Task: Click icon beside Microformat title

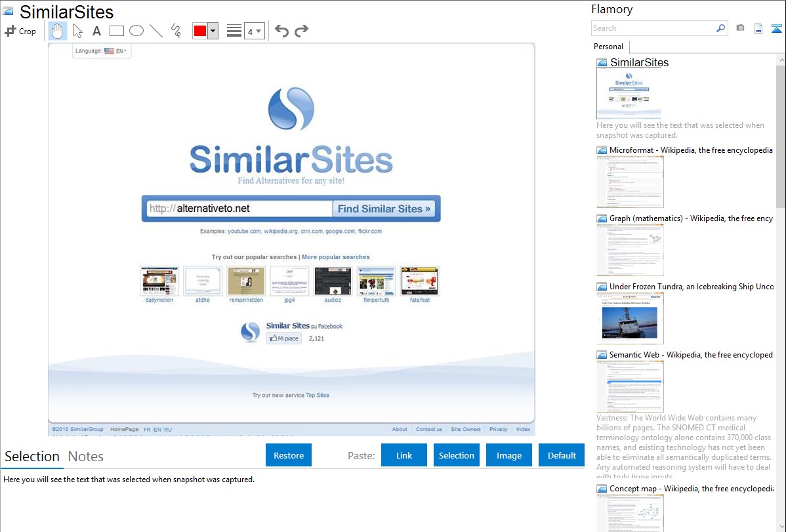Action: 602,150
